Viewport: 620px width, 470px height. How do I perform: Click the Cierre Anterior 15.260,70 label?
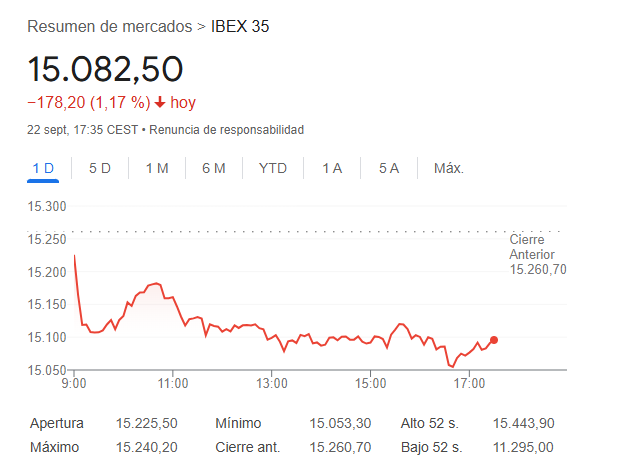pos(538,255)
